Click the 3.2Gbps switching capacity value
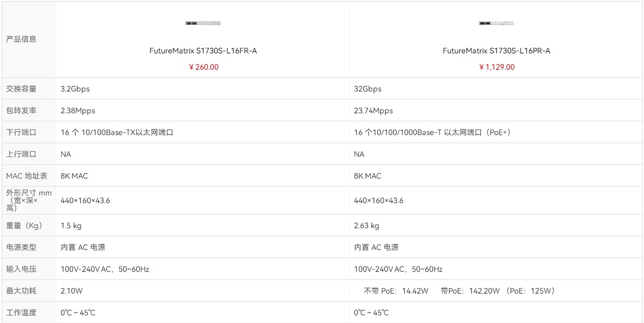The image size is (644, 323). tap(75, 89)
